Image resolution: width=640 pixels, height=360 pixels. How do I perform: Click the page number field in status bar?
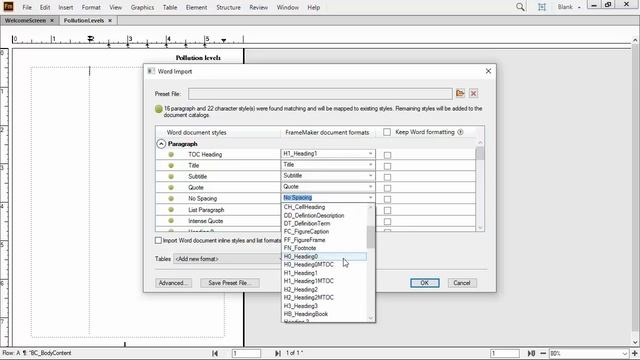(x=246, y=353)
